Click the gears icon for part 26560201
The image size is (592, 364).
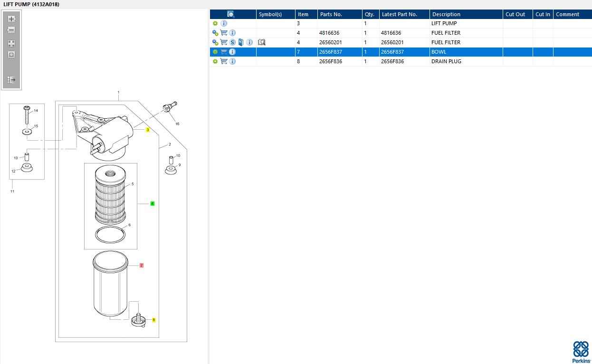pyautogui.click(x=215, y=42)
